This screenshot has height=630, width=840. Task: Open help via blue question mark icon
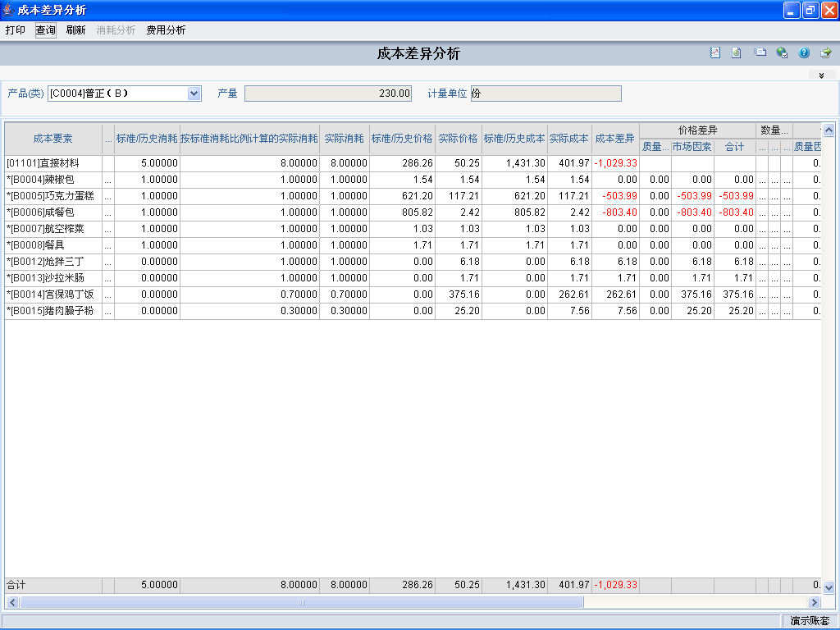pyautogui.click(x=804, y=53)
